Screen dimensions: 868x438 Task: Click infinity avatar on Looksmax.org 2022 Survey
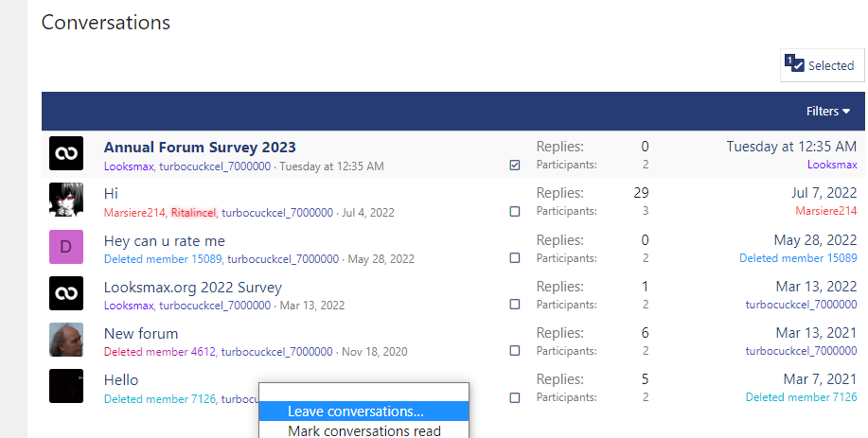(66, 293)
